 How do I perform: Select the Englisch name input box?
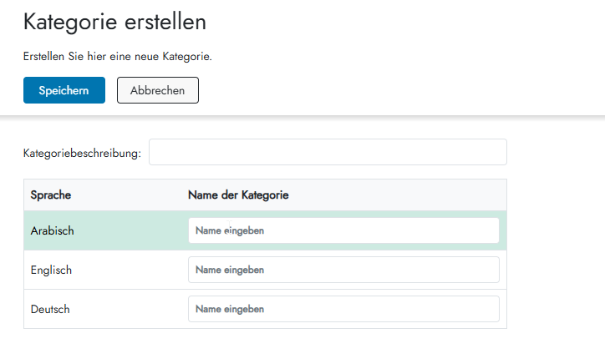(x=343, y=270)
